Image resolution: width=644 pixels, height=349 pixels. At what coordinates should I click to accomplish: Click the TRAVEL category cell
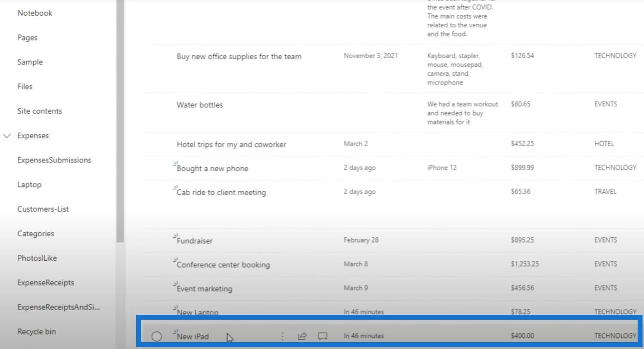605,191
